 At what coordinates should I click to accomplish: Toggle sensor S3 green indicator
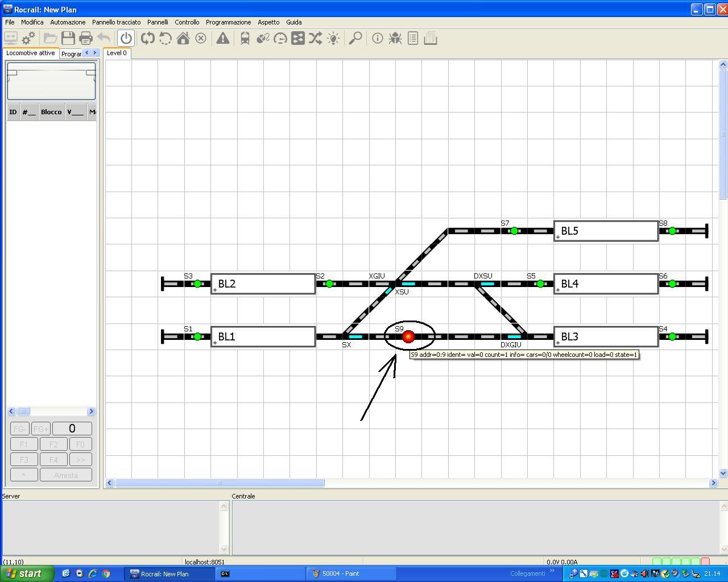click(197, 284)
